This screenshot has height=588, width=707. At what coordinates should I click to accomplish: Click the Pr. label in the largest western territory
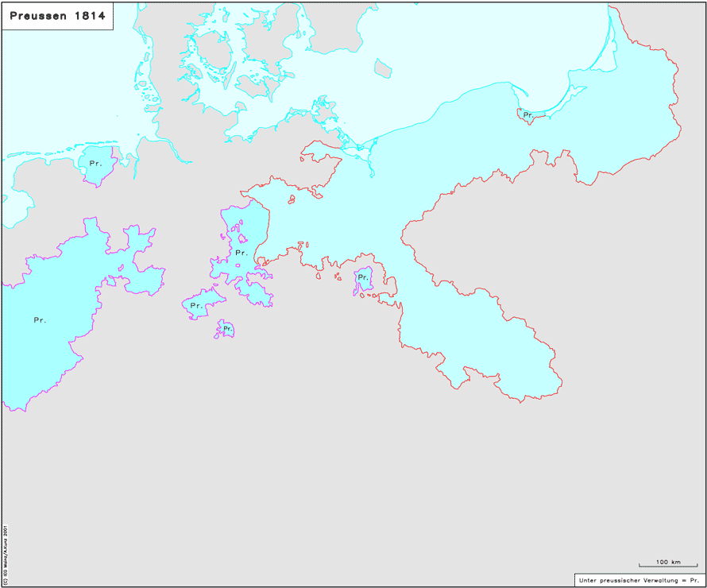40,320
